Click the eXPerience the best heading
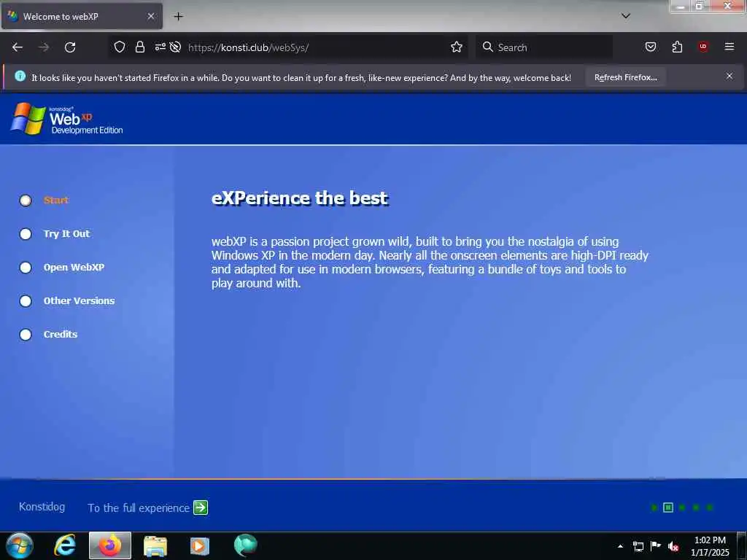 tap(300, 198)
